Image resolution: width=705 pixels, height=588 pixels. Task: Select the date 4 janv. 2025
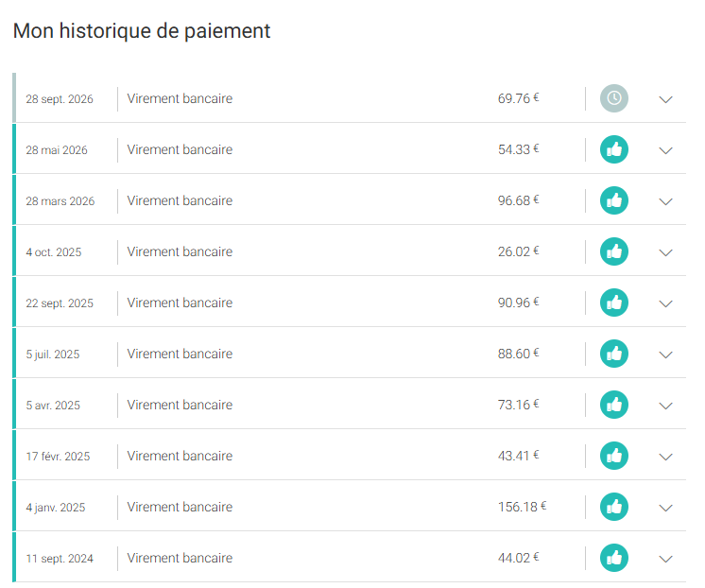point(56,508)
